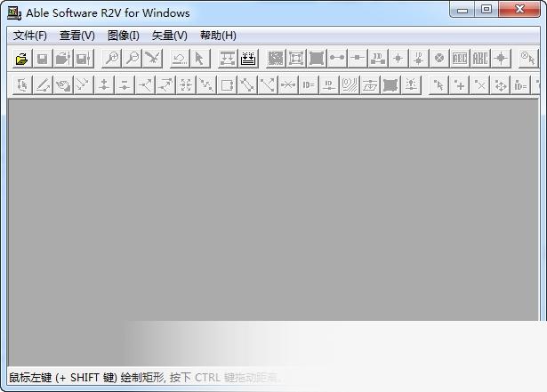This screenshot has height=392, width=547.
Task: Click the crossed circle icon
Action: 439,59
